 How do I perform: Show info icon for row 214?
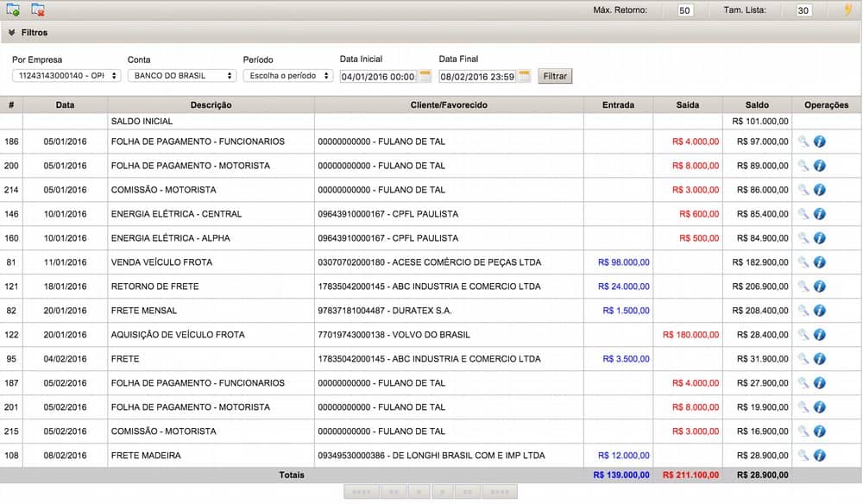[x=820, y=190]
